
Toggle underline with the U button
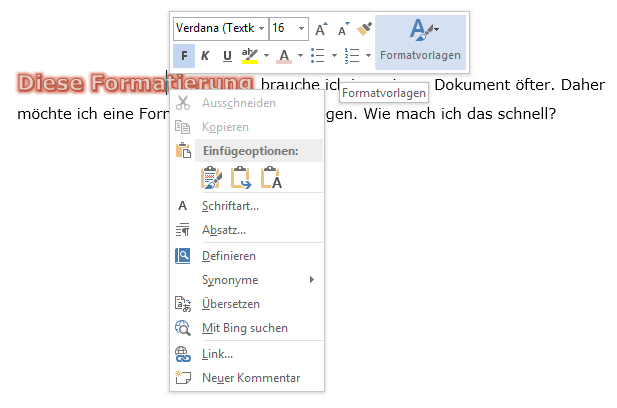(227, 56)
